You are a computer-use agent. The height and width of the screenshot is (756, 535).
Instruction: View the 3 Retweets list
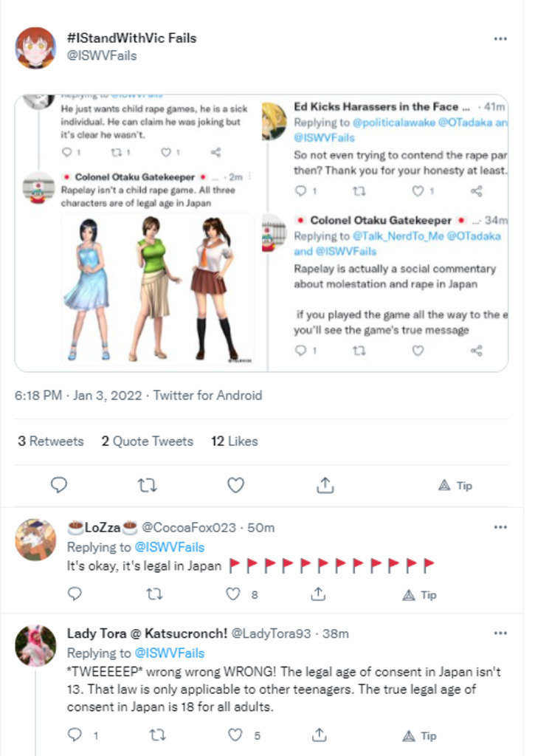(x=50, y=441)
